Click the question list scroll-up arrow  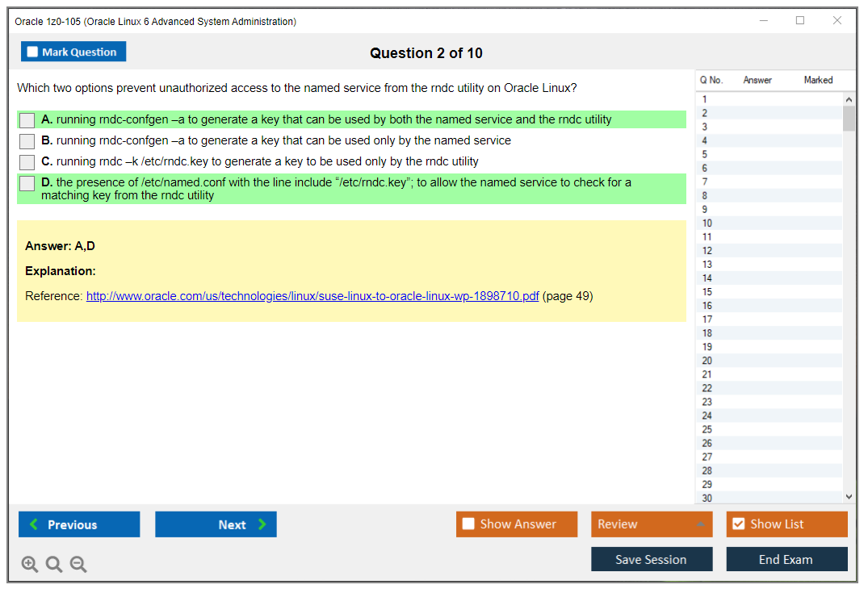click(849, 98)
